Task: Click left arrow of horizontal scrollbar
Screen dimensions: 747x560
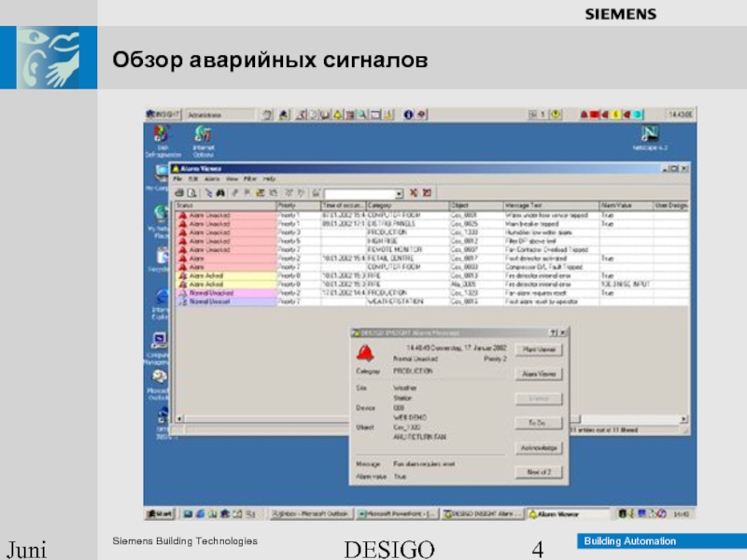Action: (179, 419)
